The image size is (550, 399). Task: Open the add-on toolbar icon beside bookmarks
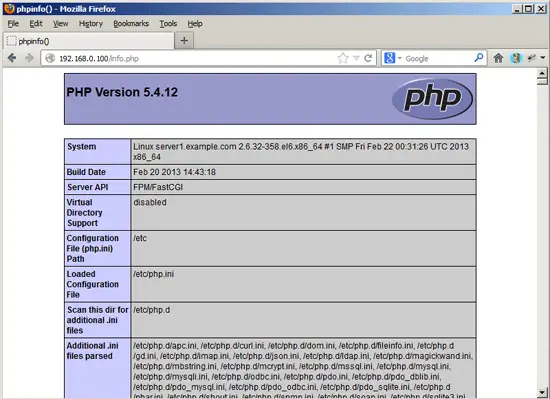(x=532, y=58)
